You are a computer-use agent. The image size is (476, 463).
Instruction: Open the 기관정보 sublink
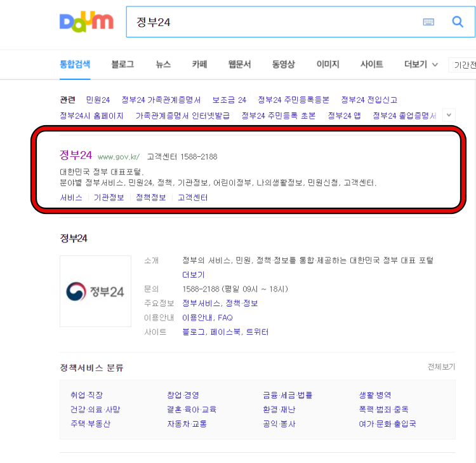coord(109,198)
